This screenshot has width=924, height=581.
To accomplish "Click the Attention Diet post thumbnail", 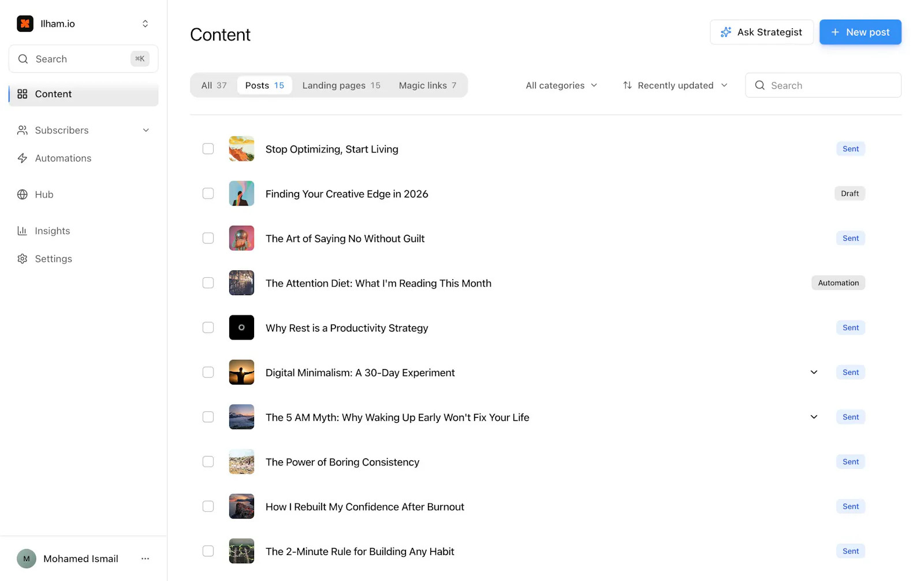I will tap(241, 283).
